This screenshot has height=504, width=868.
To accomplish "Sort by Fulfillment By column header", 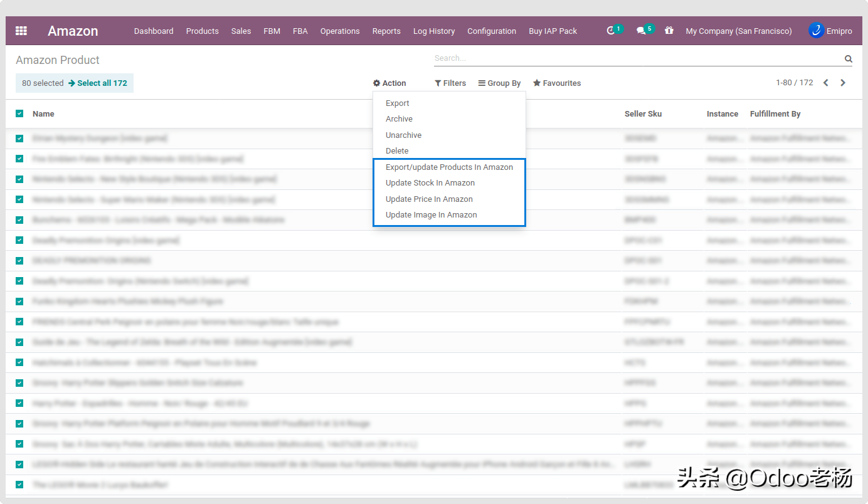I will 775,113.
